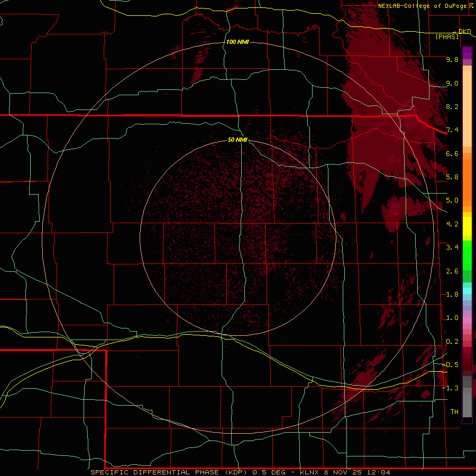
Task: Click the 5.8 value on color scale
Action: (x=452, y=177)
